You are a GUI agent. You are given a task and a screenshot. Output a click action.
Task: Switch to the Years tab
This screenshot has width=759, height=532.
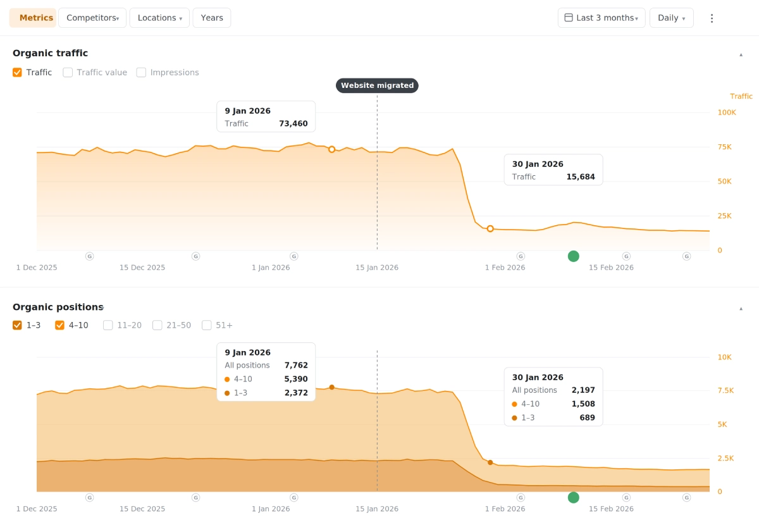coord(212,18)
